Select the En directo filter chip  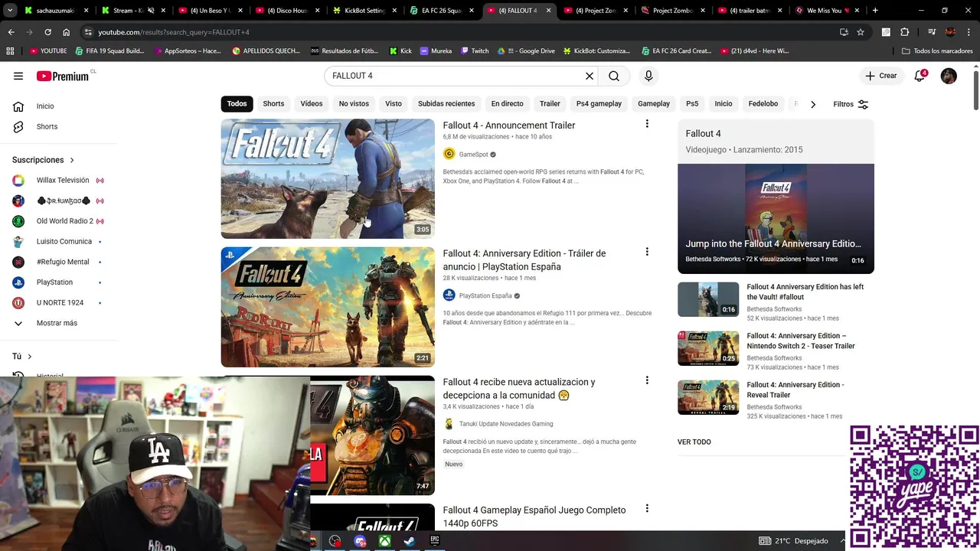[507, 103]
